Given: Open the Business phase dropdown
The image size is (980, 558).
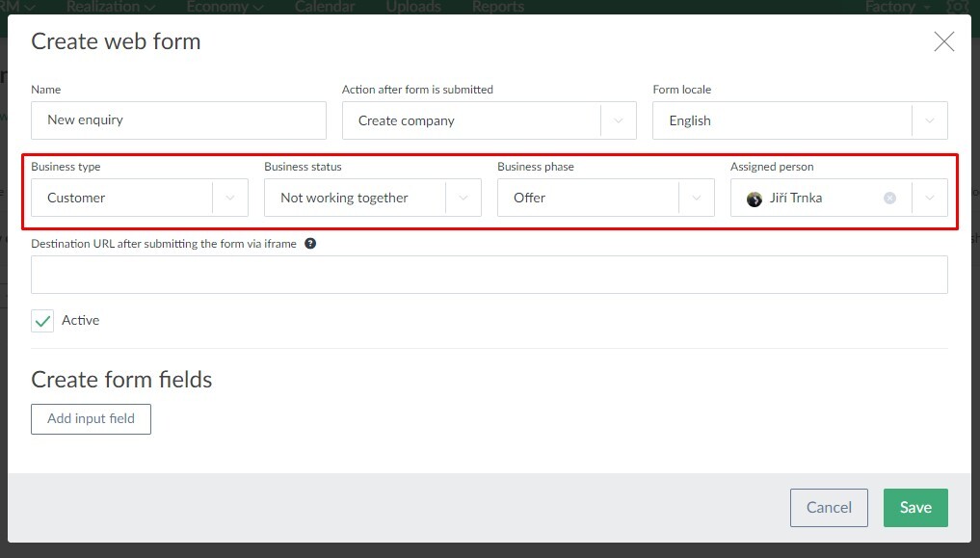Looking at the screenshot, I should (x=696, y=198).
